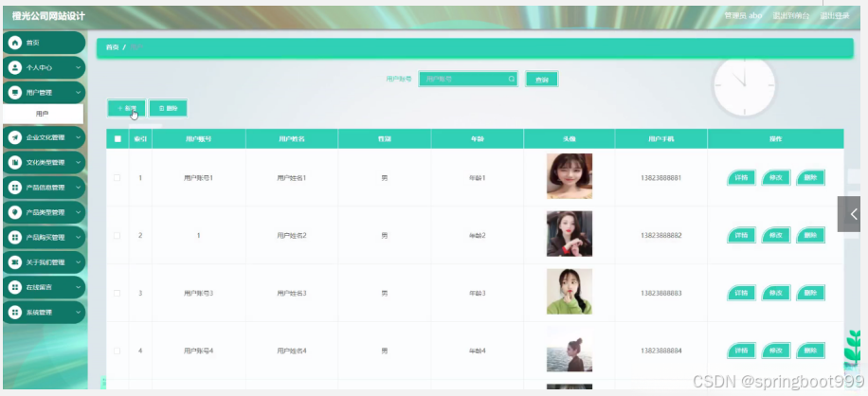868x396 pixels.
Task: Click the grid icon for 在线留言
Action: (15, 287)
